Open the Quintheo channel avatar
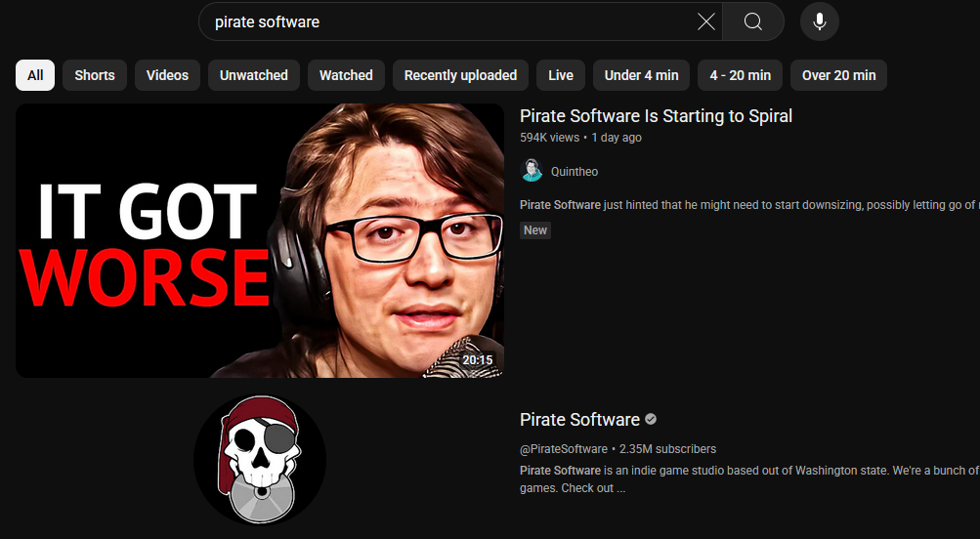The width and height of the screenshot is (980, 539). click(x=532, y=171)
